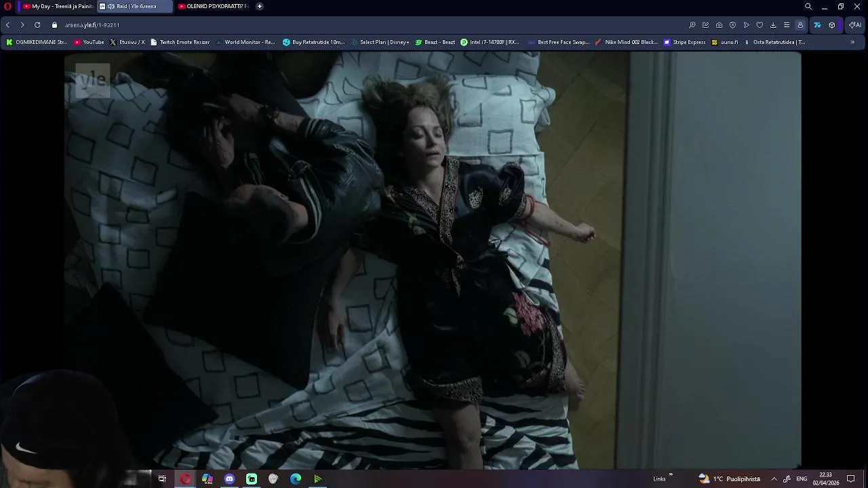Take a snapshot with camera icon

tap(719, 25)
